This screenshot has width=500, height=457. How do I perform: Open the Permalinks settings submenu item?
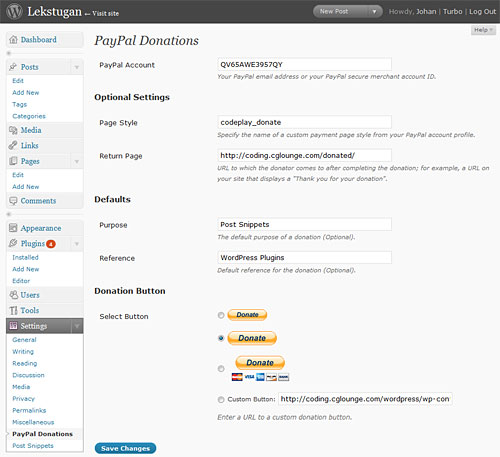29,410
